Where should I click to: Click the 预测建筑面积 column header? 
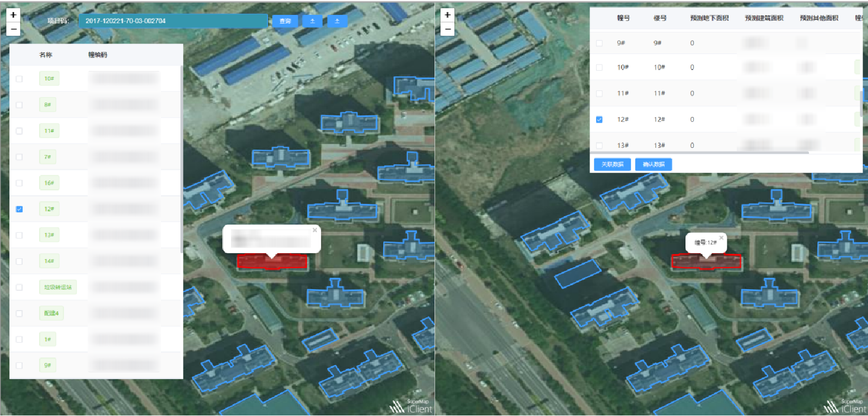click(764, 18)
